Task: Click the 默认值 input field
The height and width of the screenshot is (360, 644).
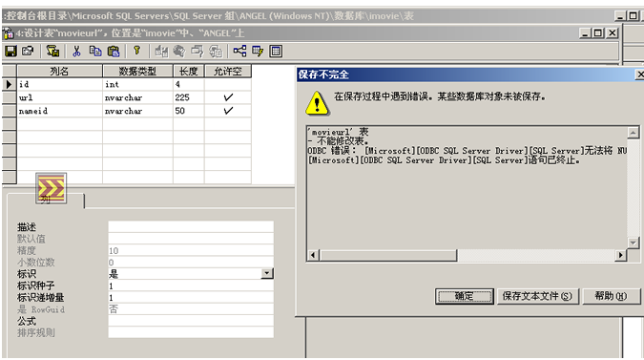Action: pyautogui.click(x=191, y=239)
